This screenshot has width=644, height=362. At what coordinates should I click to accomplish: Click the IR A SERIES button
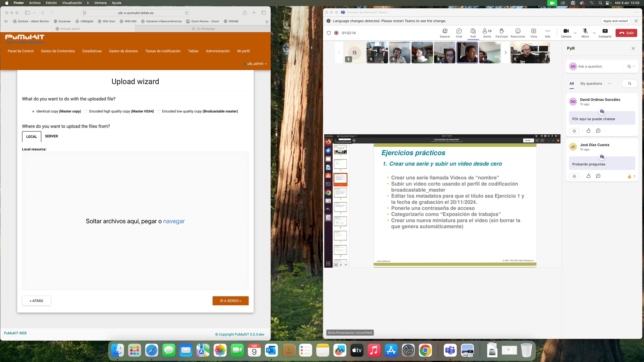click(230, 301)
